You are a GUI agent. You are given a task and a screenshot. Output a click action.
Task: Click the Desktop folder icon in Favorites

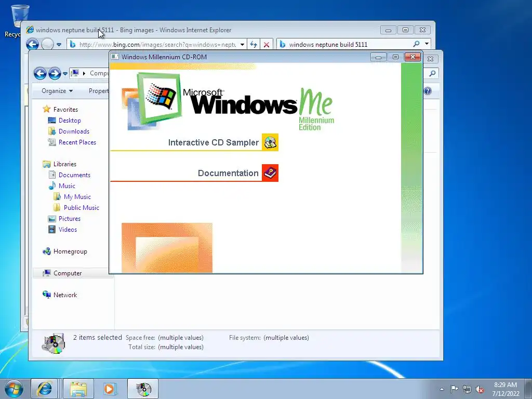(x=52, y=121)
